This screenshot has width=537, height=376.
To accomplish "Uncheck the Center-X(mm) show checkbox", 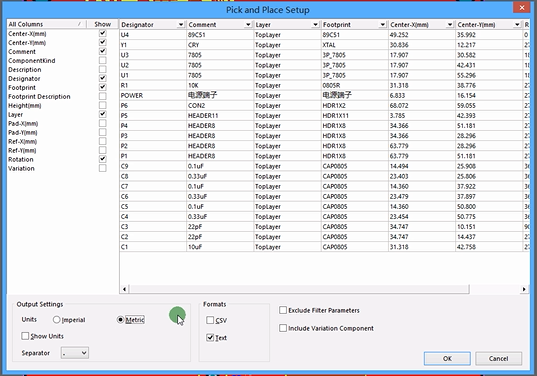I will (x=102, y=33).
